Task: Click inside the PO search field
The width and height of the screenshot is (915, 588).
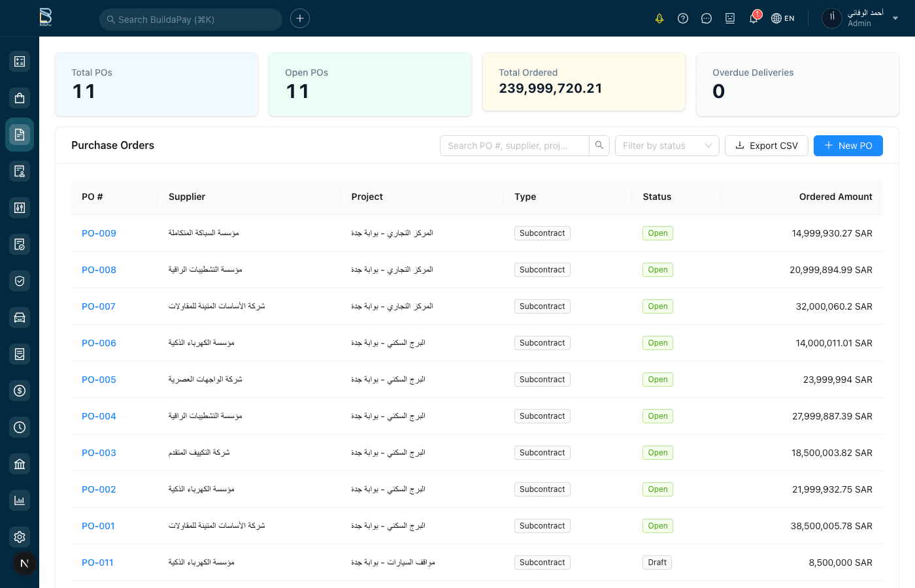Action: [x=514, y=145]
